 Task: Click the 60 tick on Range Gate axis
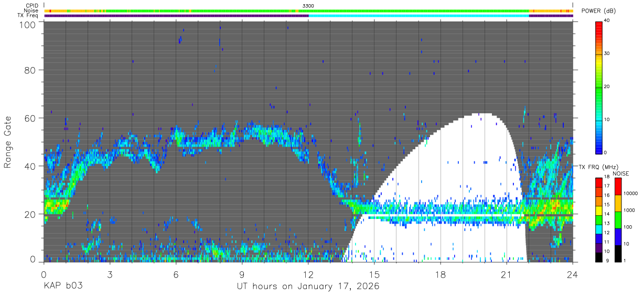click(30, 118)
